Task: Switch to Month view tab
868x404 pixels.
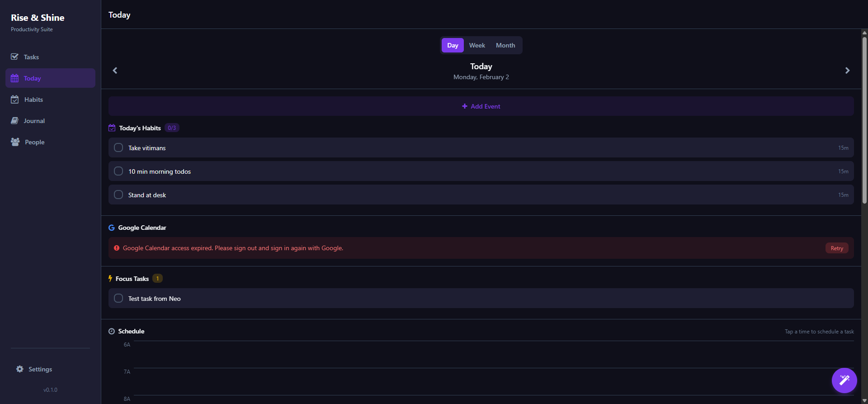Action: point(505,45)
